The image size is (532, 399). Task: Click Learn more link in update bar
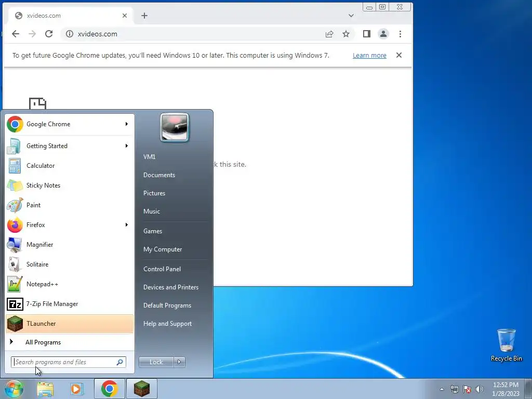369,55
